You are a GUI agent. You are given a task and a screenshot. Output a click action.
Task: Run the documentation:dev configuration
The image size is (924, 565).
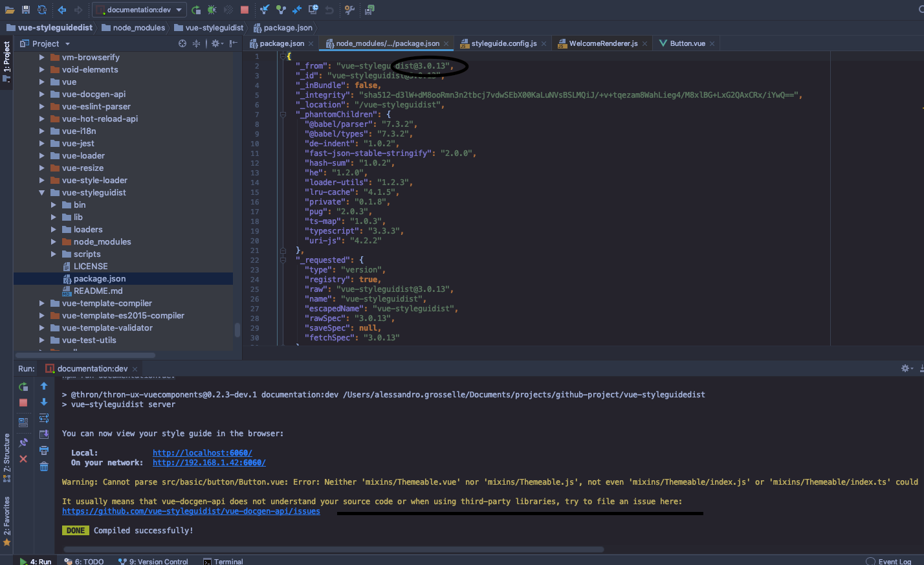coord(196,9)
